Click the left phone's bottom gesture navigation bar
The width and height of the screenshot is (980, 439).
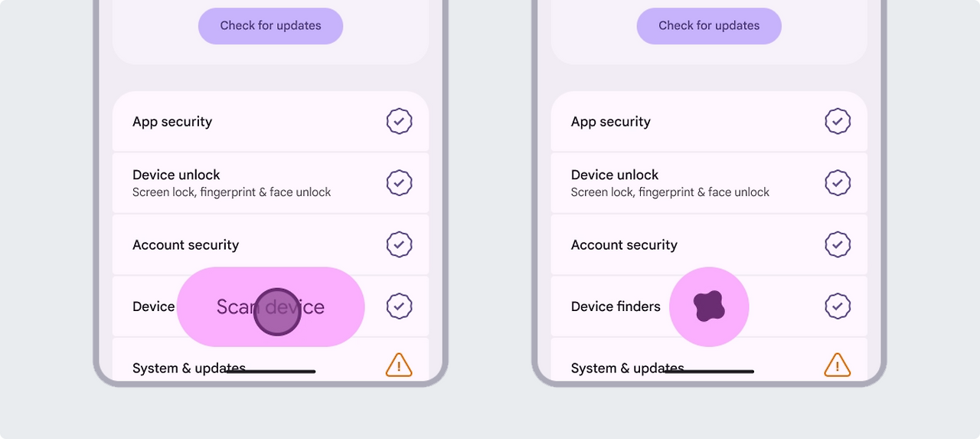click(x=270, y=372)
